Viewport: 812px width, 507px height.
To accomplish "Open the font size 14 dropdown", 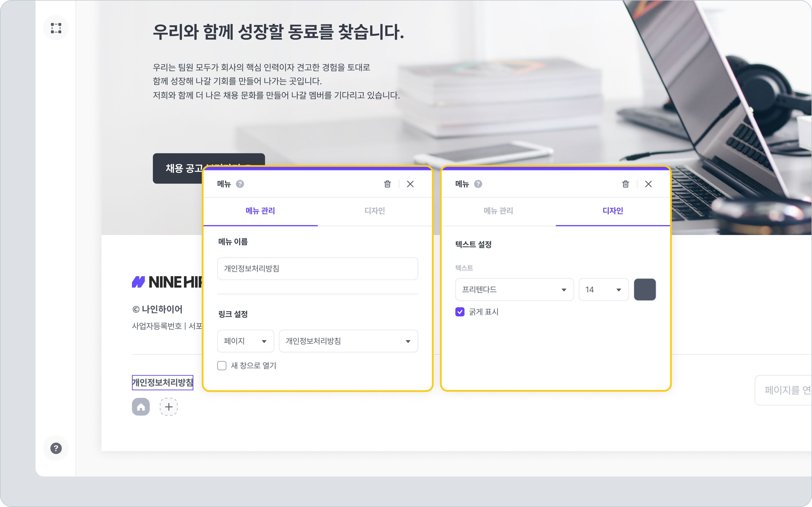I will click(603, 289).
